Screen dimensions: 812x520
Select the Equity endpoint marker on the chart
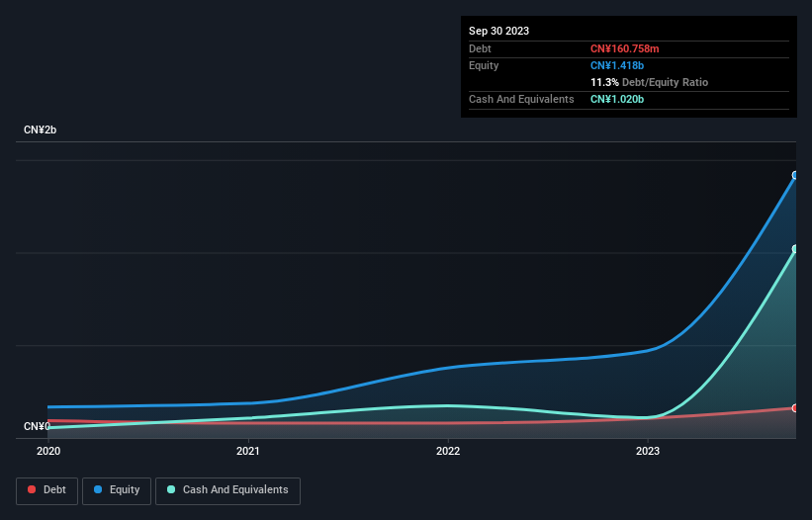[795, 175]
